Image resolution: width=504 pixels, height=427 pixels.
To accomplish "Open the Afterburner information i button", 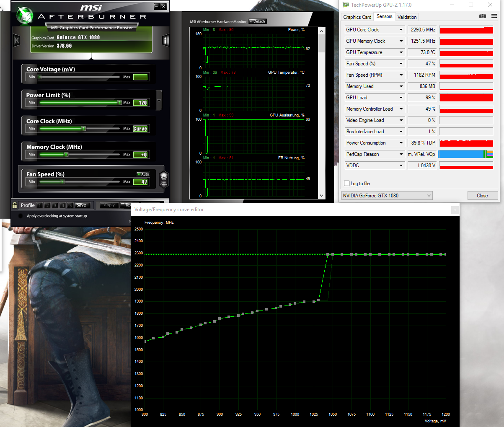I will coord(165,40).
